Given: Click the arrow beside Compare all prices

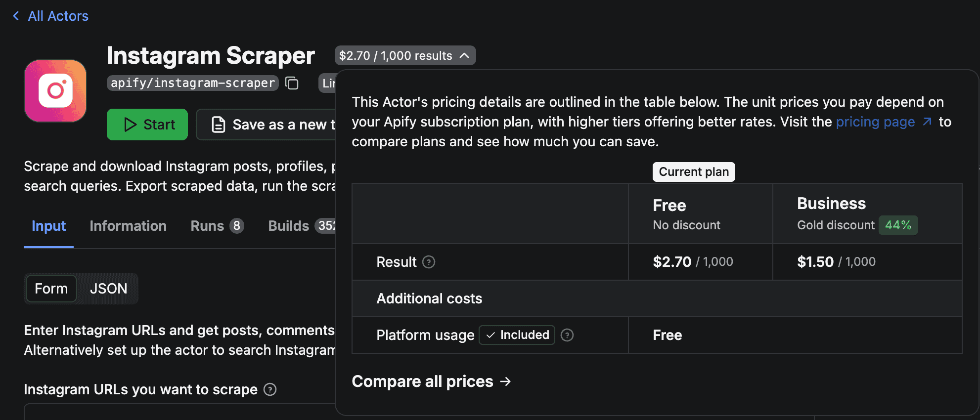Looking at the screenshot, I should 505,381.
